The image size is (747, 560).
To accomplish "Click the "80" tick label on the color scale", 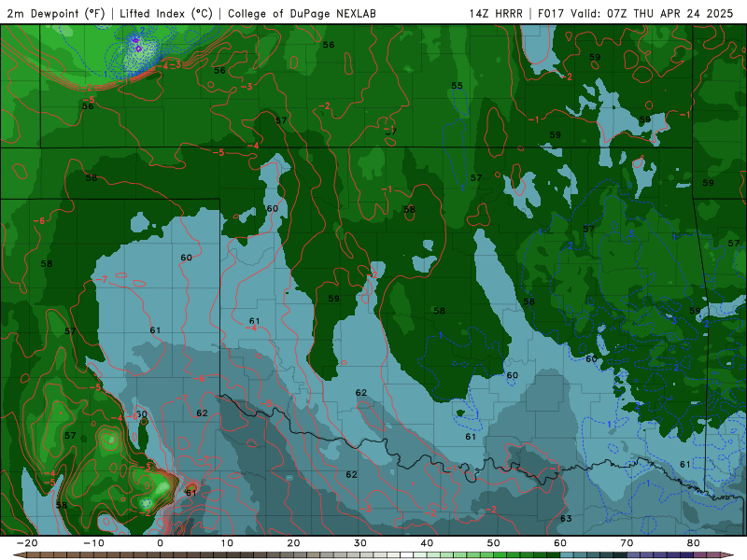I will point(694,543).
